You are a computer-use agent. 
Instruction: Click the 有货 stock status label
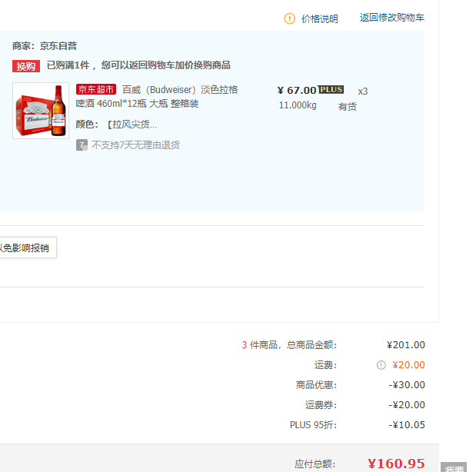click(x=348, y=107)
